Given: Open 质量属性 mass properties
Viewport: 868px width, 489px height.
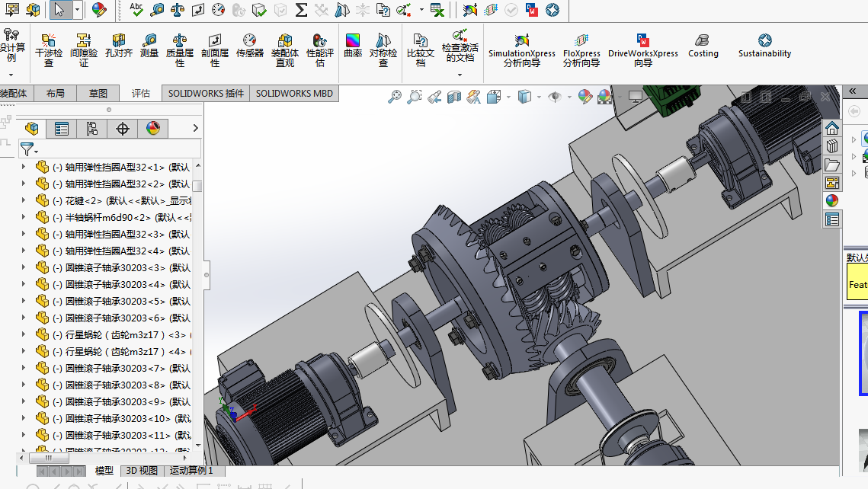Looking at the screenshot, I should click(179, 50).
